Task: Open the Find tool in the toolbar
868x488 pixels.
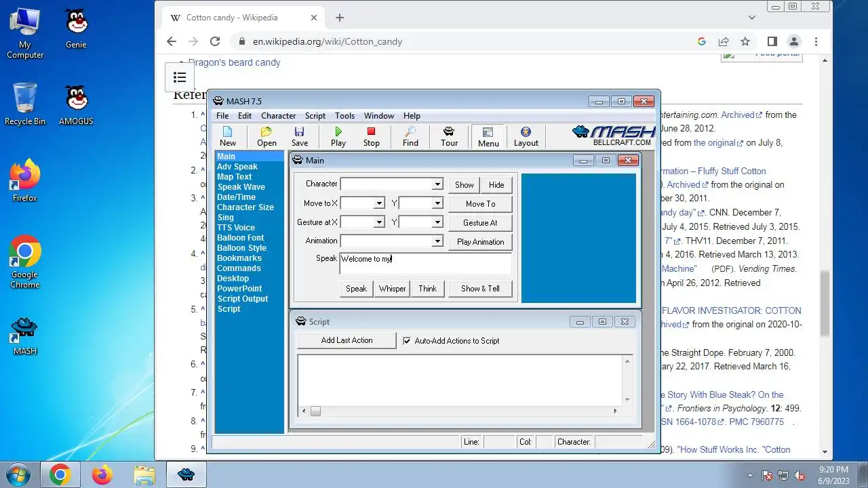Action: click(410, 136)
